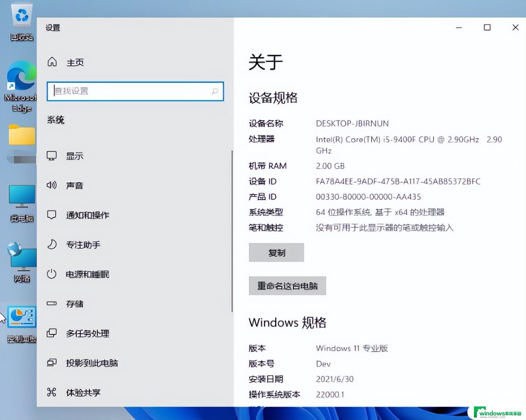Click the processor value Intel(R) Core(TM) i5-9400F
Screen dimensions: 526x420
pos(409,145)
